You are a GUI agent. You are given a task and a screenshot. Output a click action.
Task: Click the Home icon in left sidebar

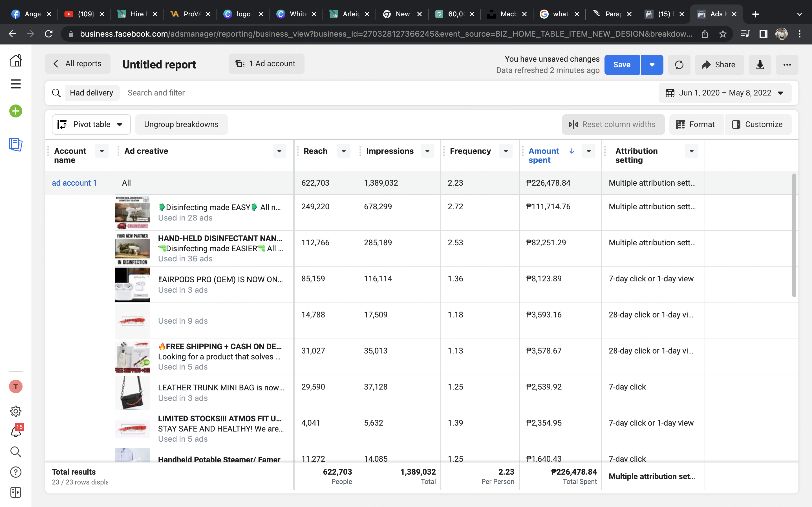click(16, 61)
